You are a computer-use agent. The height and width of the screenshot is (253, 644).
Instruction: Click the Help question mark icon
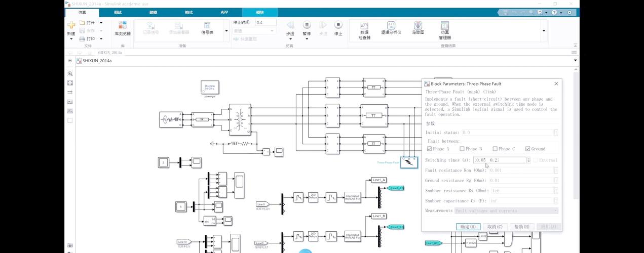click(554, 12)
